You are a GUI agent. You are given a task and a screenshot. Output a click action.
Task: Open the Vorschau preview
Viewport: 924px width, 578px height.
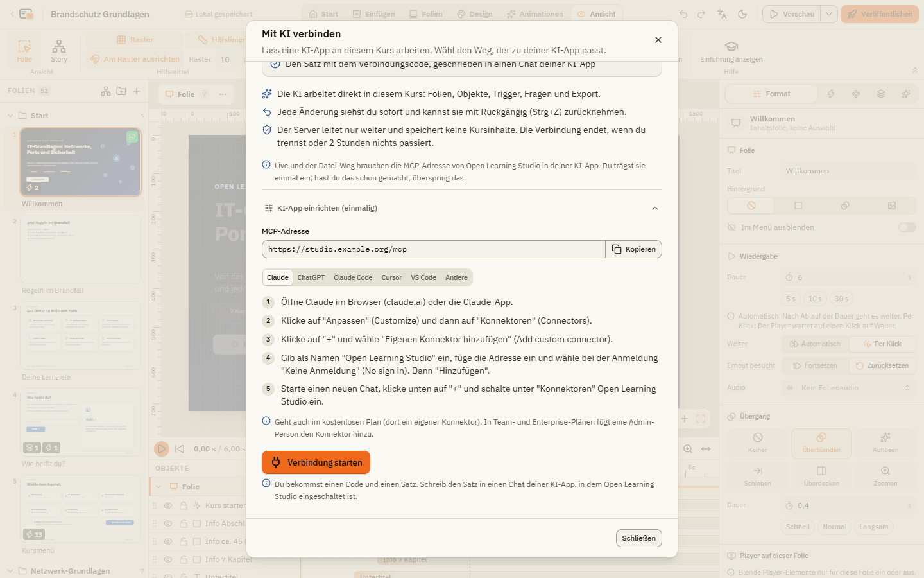click(x=792, y=14)
